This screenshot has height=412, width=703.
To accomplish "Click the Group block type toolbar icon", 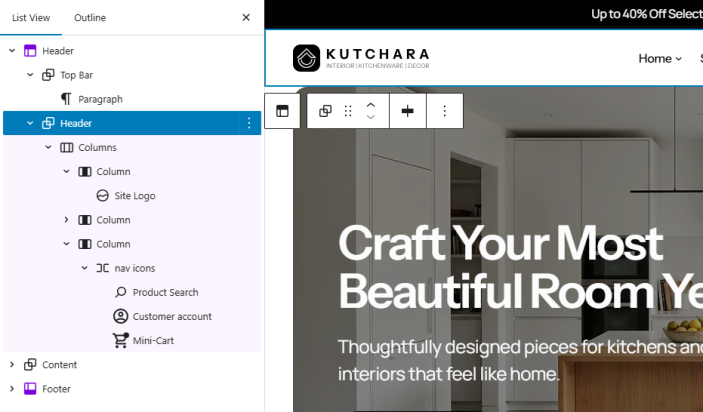I will pyautogui.click(x=325, y=111).
